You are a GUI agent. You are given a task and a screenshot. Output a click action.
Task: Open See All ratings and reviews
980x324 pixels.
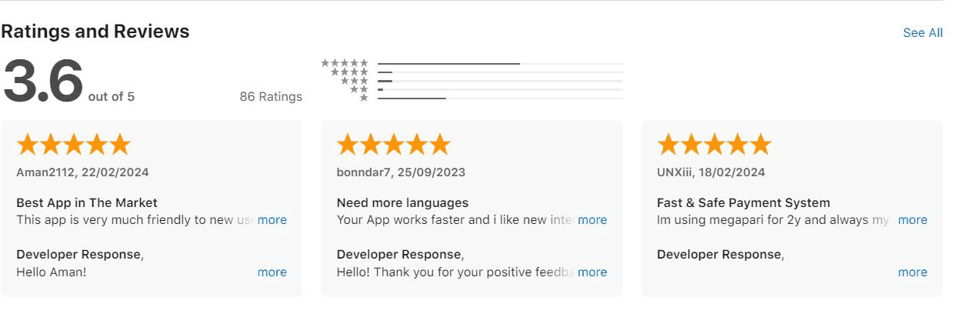click(922, 32)
